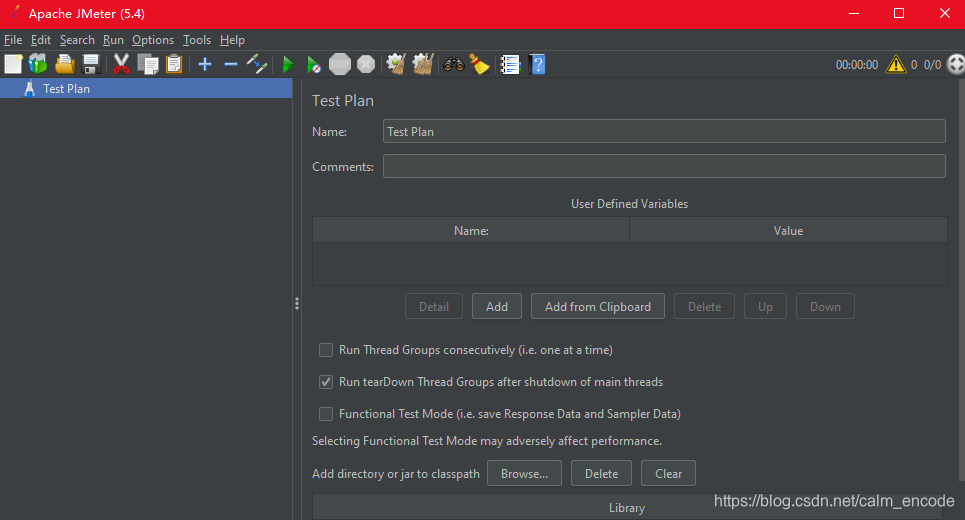Click the classpath Clear button

pos(668,473)
